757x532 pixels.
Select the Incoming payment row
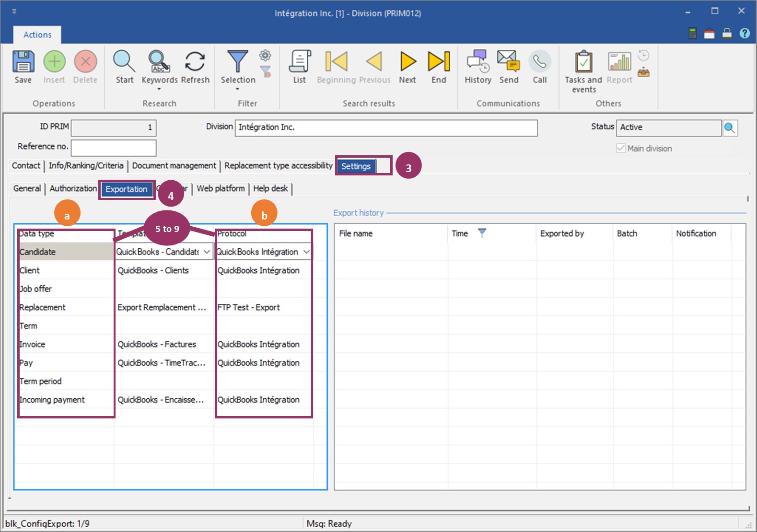pos(64,400)
